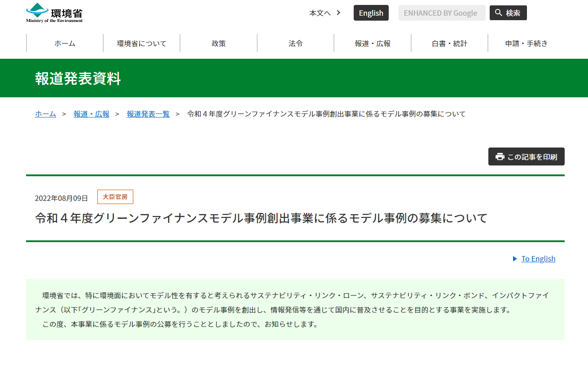Image resolution: width=588 pixels, height=365 pixels.
Task: Click the 大臣官房 category tag
Action: [115, 196]
